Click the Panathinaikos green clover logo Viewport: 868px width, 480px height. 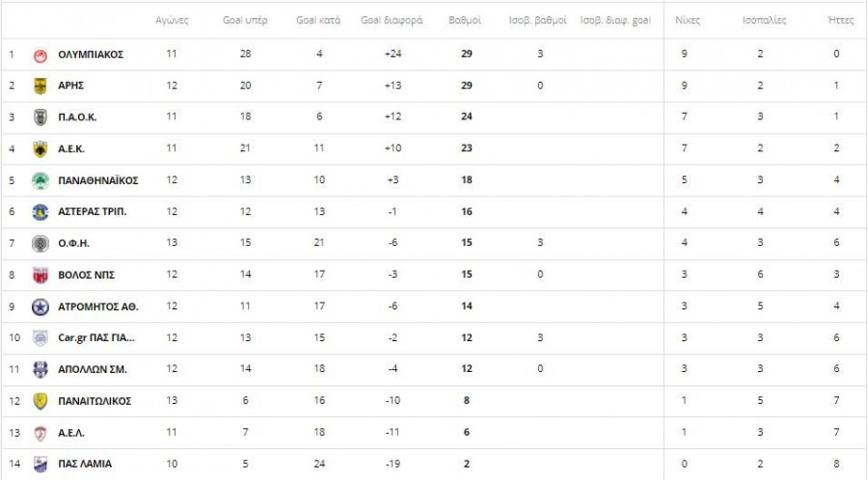[41, 180]
